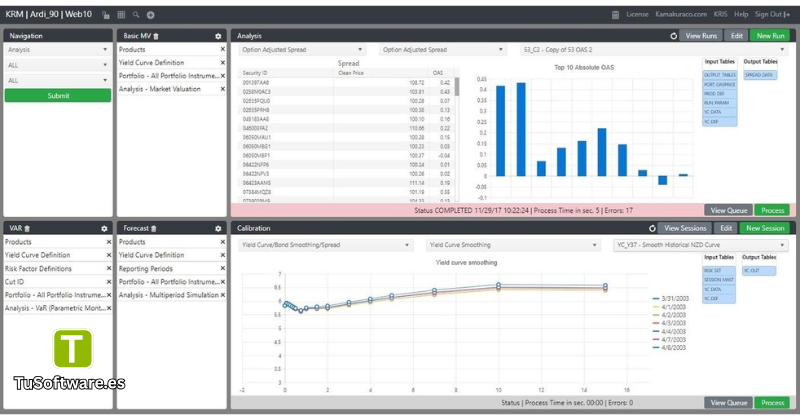Remove Yield Curve Definition from Basic MV
Image resolution: width=800 pixels, height=420 pixels.
[222, 63]
